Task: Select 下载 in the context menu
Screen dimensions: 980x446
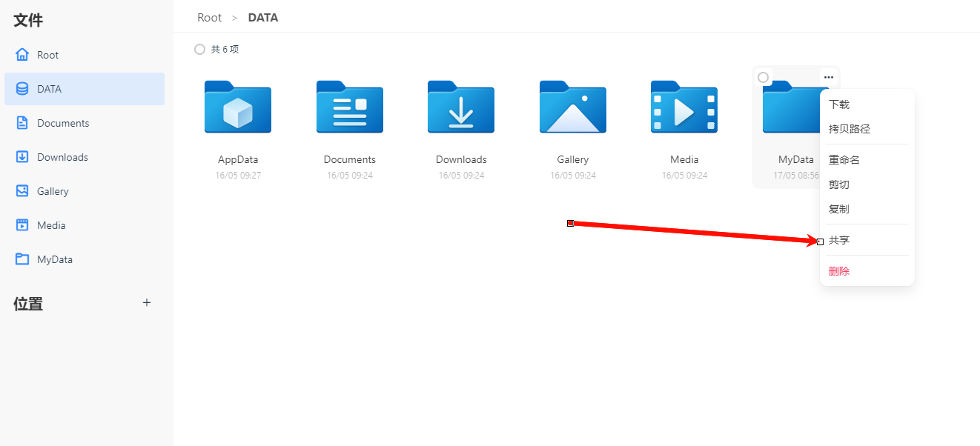Action: 839,104
